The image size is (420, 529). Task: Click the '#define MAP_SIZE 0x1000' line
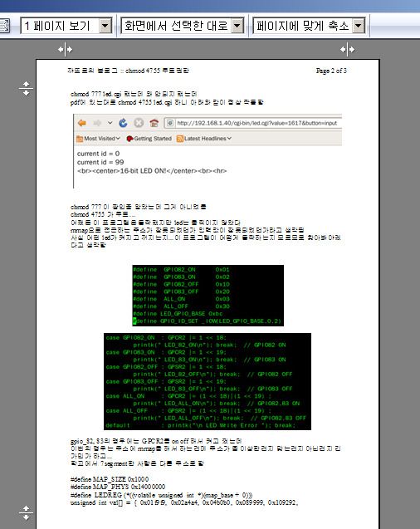(110, 479)
